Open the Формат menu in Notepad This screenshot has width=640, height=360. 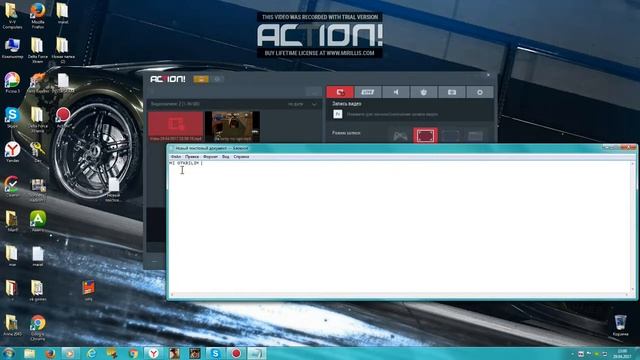tap(211, 157)
